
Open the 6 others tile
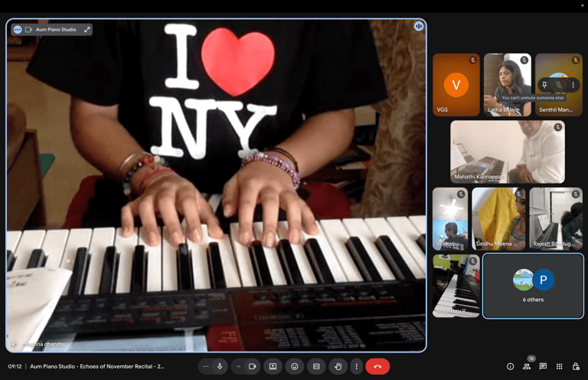click(x=533, y=286)
